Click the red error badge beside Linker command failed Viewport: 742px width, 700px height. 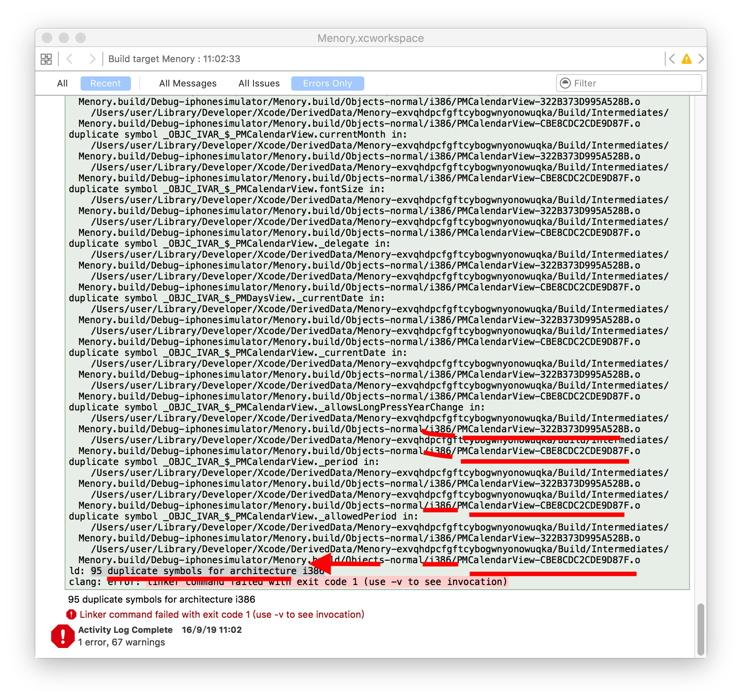[71, 614]
